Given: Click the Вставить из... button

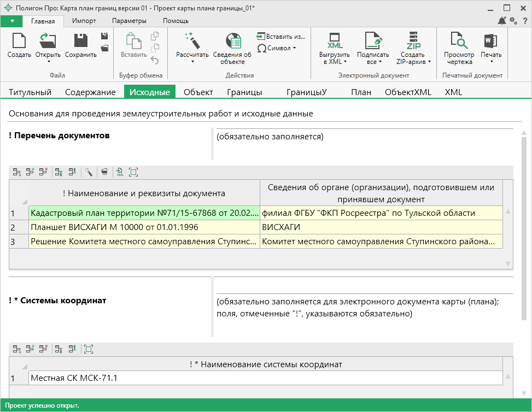Looking at the screenshot, I should click(280, 37).
